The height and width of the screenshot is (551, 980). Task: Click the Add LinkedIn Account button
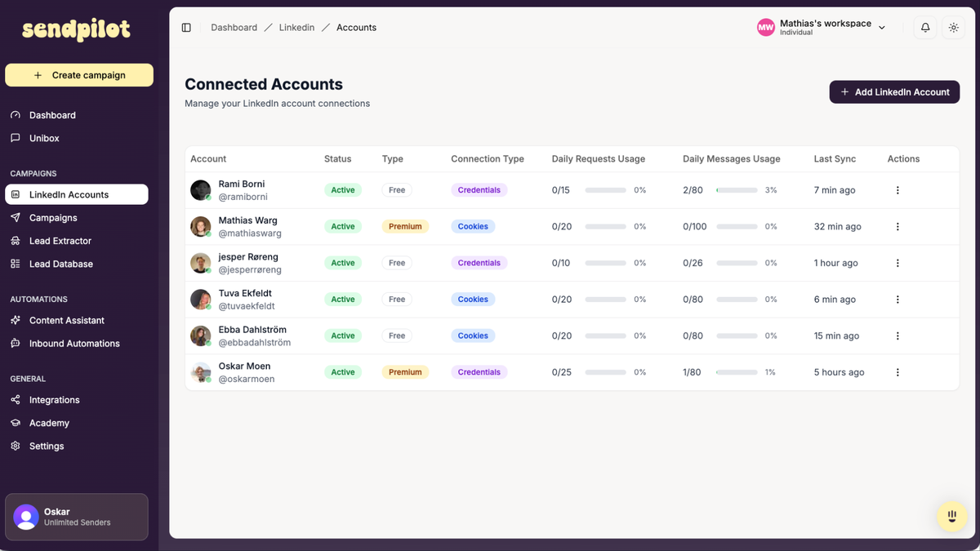tap(894, 91)
